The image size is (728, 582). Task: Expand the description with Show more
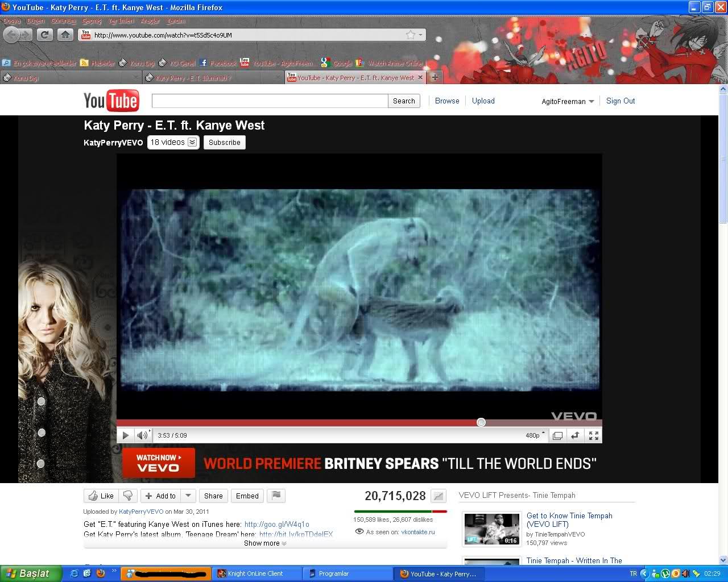(265, 543)
